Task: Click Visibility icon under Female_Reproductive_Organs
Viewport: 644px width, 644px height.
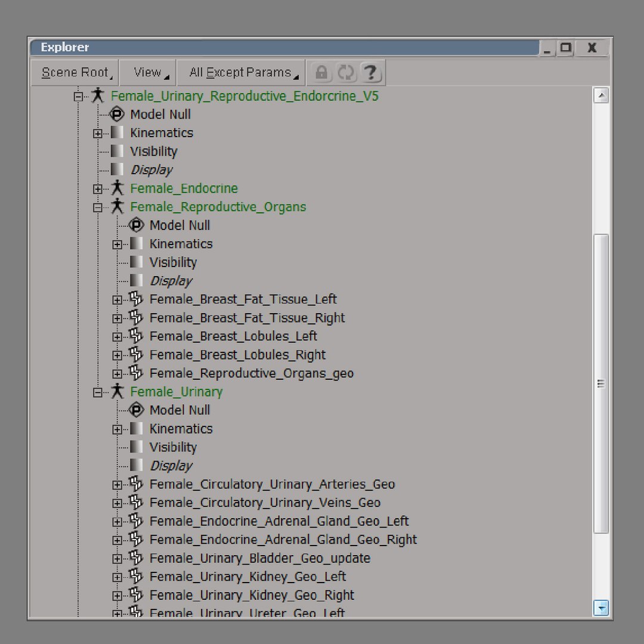Action: 137,262
